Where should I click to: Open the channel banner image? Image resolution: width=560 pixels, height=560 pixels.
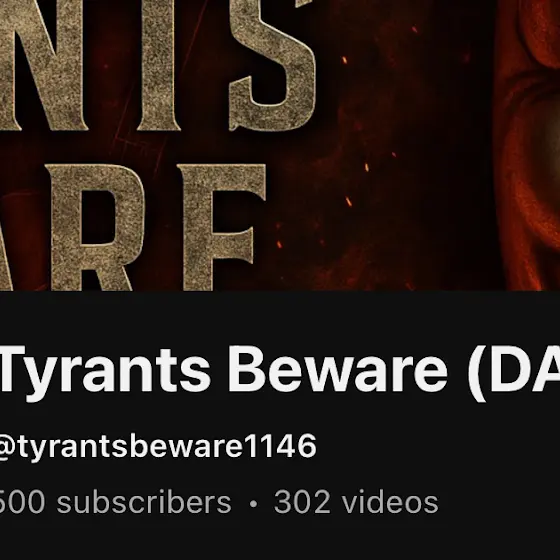click(x=280, y=145)
